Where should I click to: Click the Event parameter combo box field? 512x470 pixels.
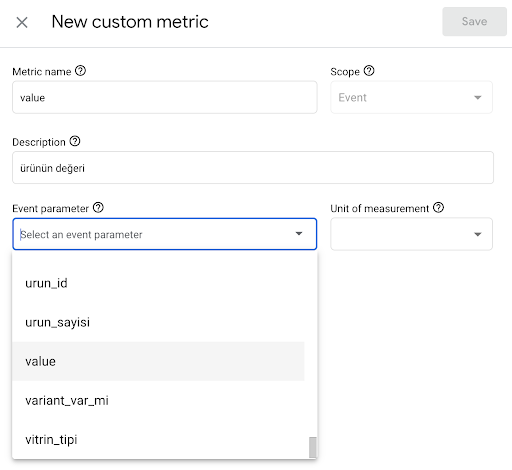coord(165,234)
